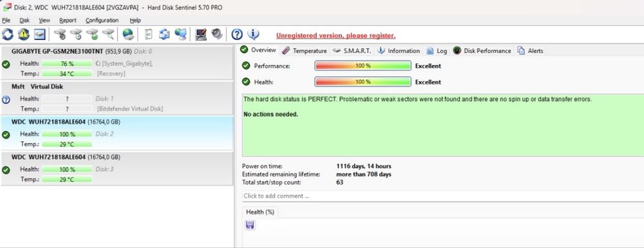Image resolution: width=644 pixels, height=248 pixels.
Task: Click the Excellent rating beside Performance
Action: pos(428,66)
